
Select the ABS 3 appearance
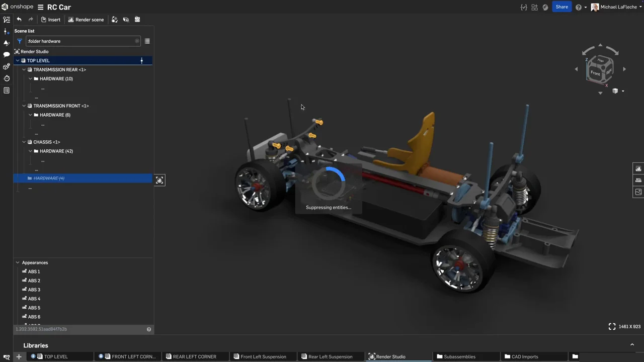pos(34,290)
